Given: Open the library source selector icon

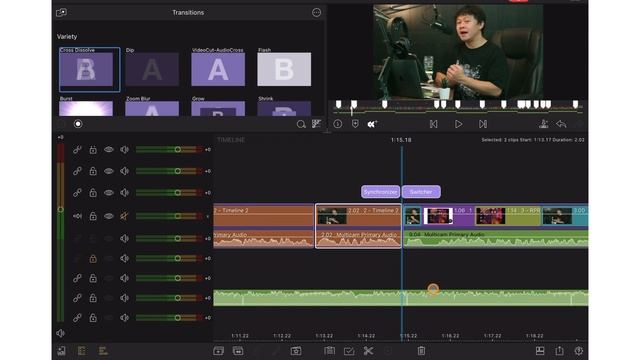Looking at the screenshot, I should (x=61, y=12).
